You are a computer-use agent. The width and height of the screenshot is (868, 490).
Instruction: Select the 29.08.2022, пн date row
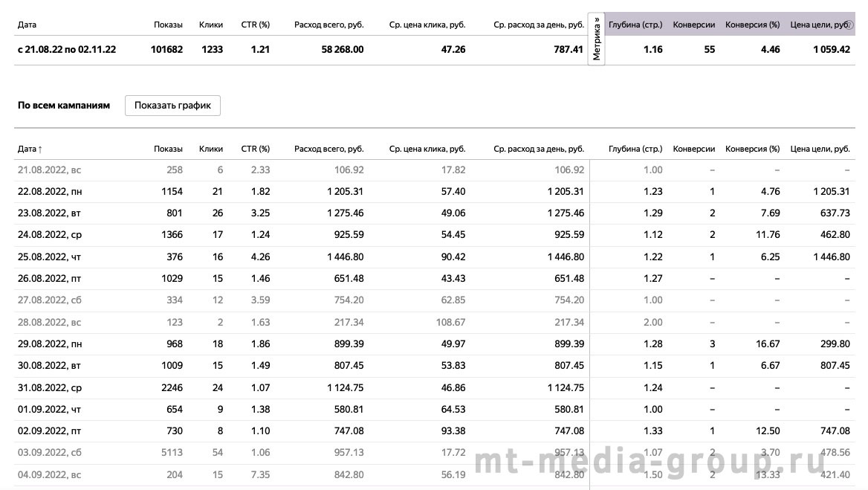tap(435, 344)
